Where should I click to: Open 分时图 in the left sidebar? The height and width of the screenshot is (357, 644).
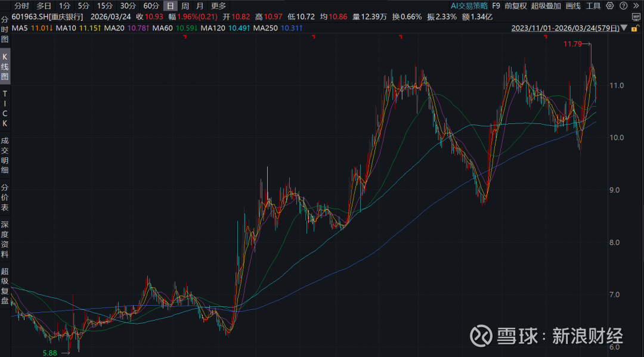[x=5, y=30]
